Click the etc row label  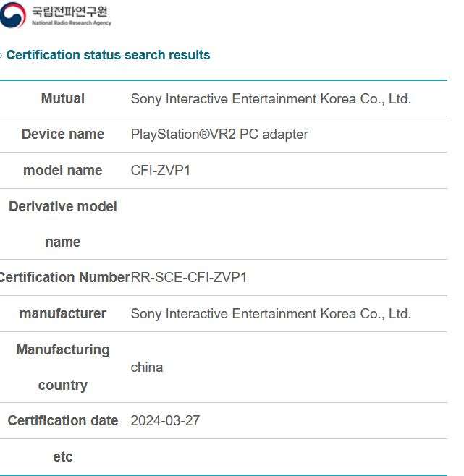pos(63,457)
